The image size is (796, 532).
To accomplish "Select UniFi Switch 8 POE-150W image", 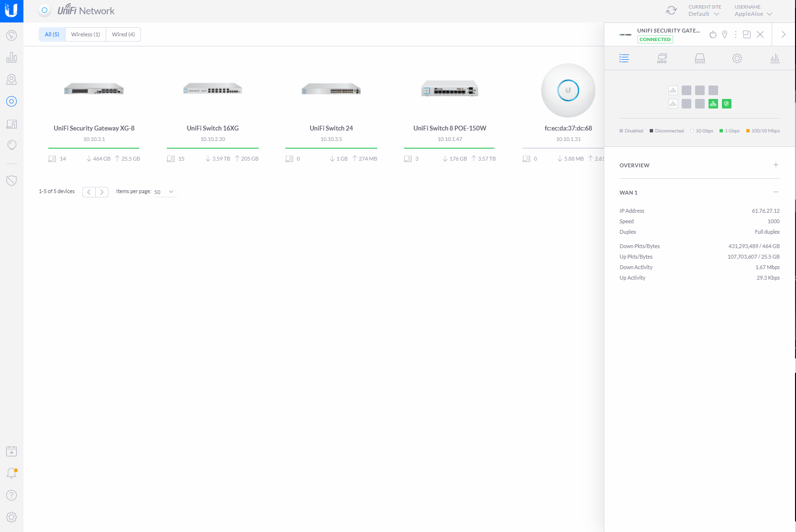I will (x=450, y=89).
